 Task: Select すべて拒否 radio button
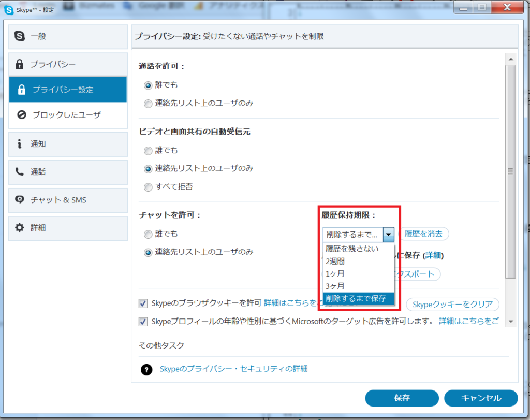point(149,186)
